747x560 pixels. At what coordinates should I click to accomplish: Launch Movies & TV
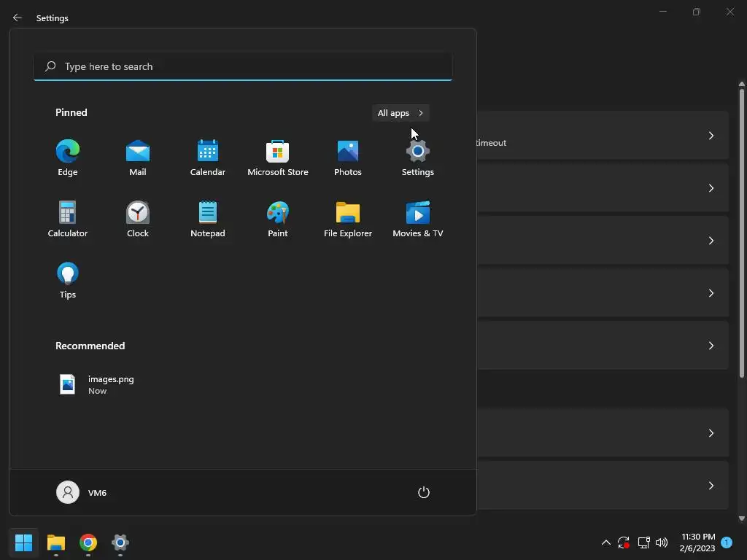418,219
